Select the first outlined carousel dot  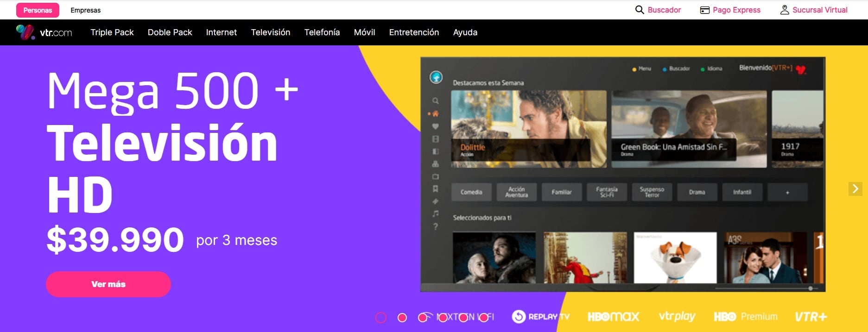coord(381,318)
